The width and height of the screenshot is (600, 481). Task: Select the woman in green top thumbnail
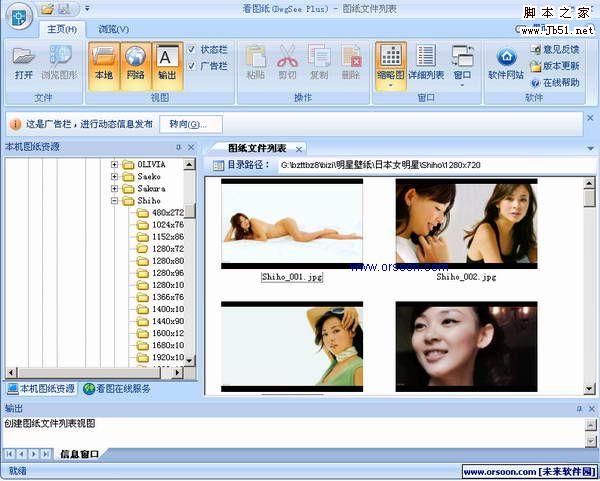click(292, 347)
